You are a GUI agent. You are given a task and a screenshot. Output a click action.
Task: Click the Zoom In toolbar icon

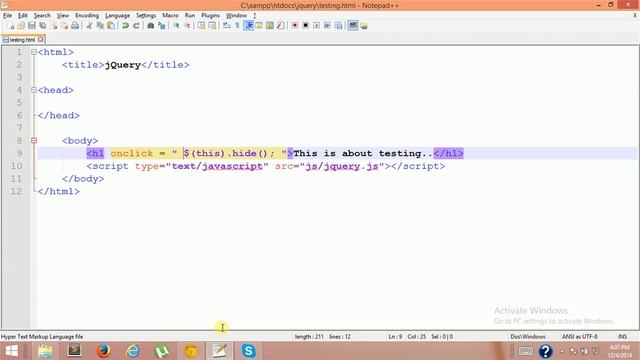(176, 26)
